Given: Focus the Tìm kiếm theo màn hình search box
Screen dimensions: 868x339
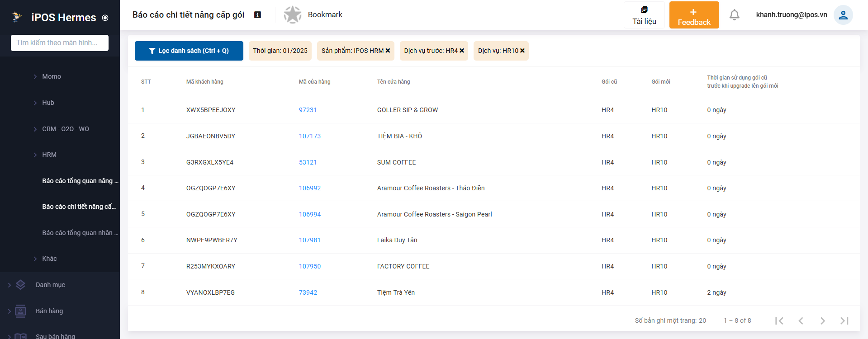Looking at the screenshot, I should pos(60,43).
